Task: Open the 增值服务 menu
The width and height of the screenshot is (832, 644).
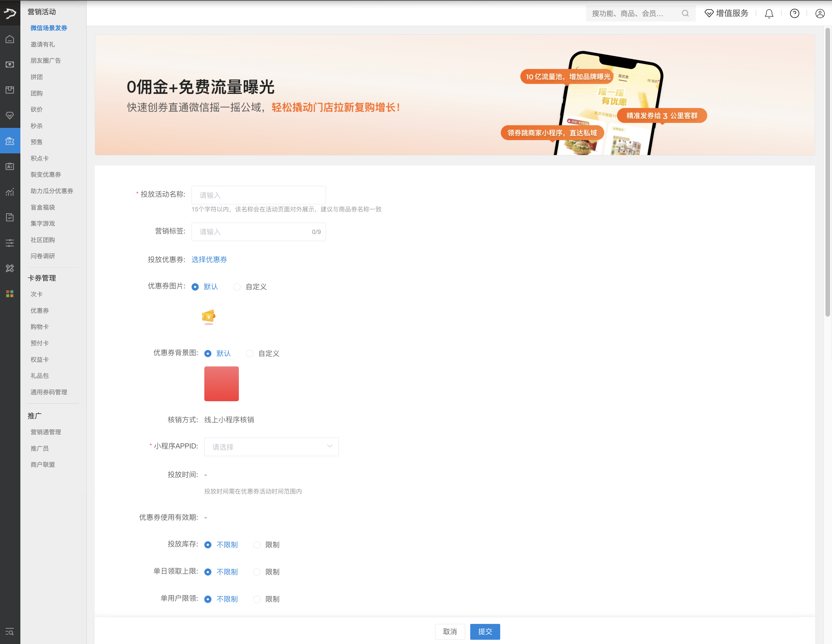Action: (x=726, y=14)
